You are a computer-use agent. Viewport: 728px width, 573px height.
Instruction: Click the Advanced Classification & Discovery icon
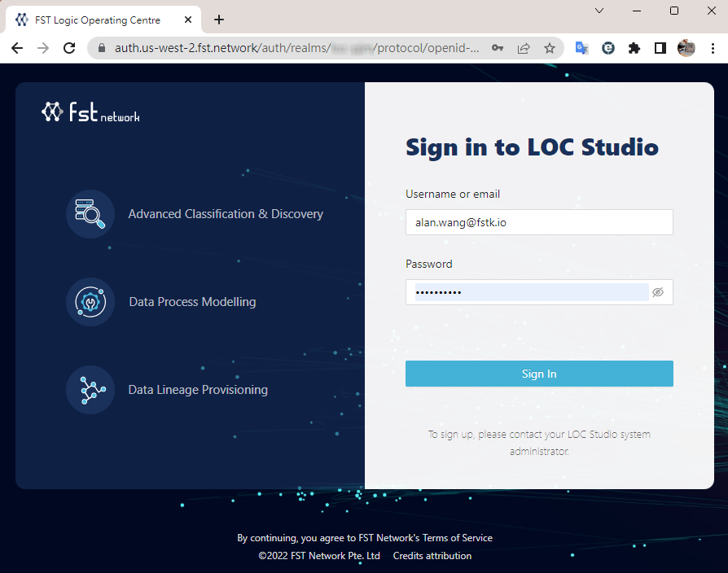point(90,214)
